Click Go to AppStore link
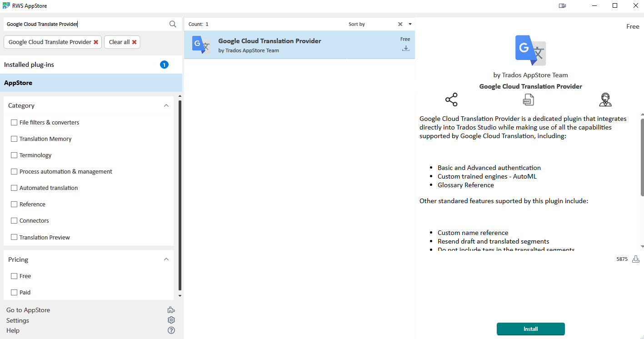This screenshot has height=339, width=644. (x=28, y=310)
